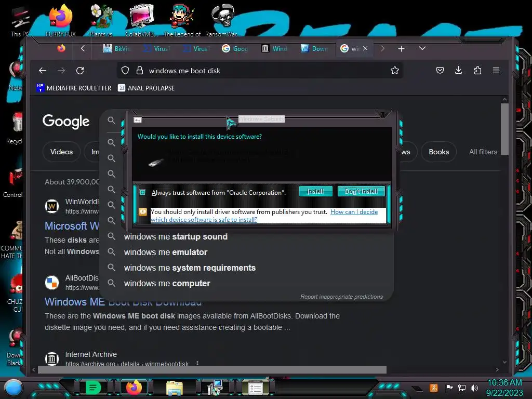This screenshot has height=399, width=532.
Task: Click the page's horizontal scrollbar thumb
Action: 212,369
